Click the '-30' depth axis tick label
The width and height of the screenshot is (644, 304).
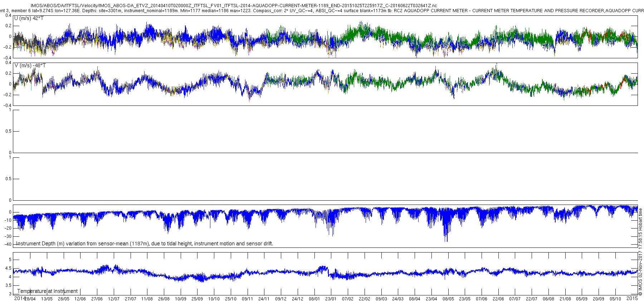pos(8,236)
